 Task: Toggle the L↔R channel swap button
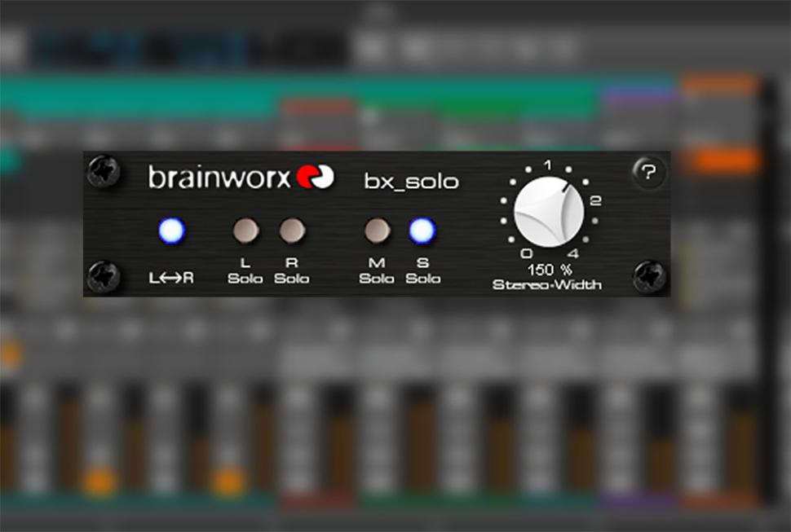[x=172, y=231]
